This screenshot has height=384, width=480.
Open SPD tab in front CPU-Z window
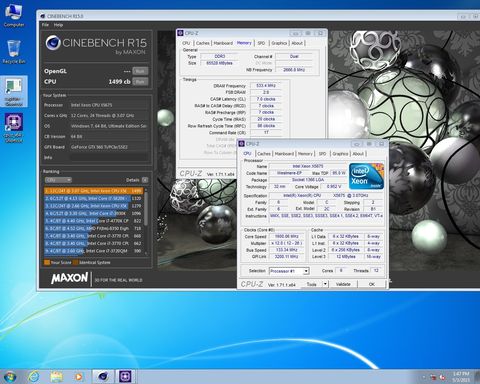(x=322, y=154)
